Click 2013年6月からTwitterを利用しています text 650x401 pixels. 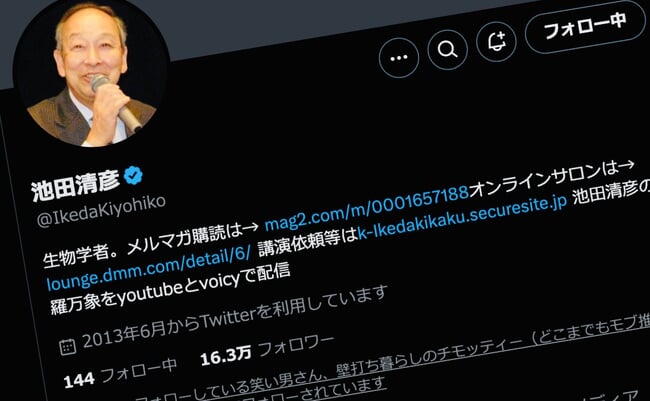pyautogui.click(x=235, y=318)
